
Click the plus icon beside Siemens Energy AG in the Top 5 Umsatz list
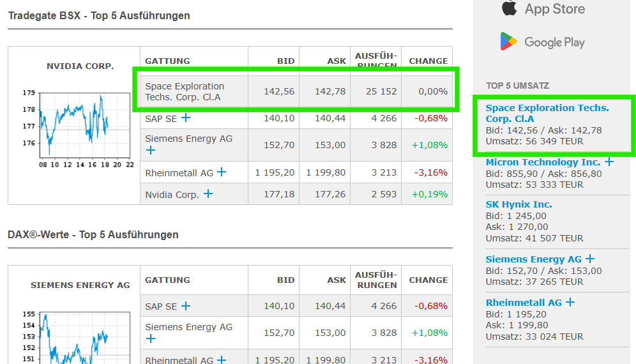(590, 259)
